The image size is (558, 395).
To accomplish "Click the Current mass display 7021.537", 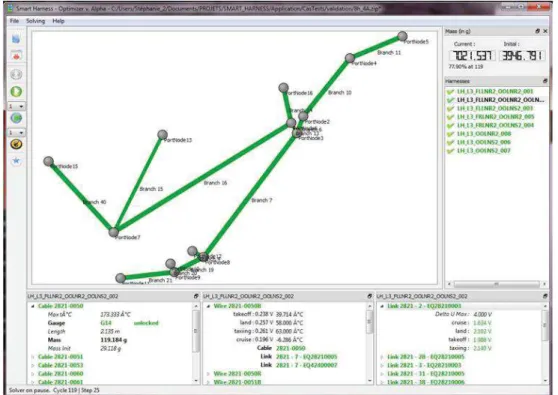I will point(472,56).
